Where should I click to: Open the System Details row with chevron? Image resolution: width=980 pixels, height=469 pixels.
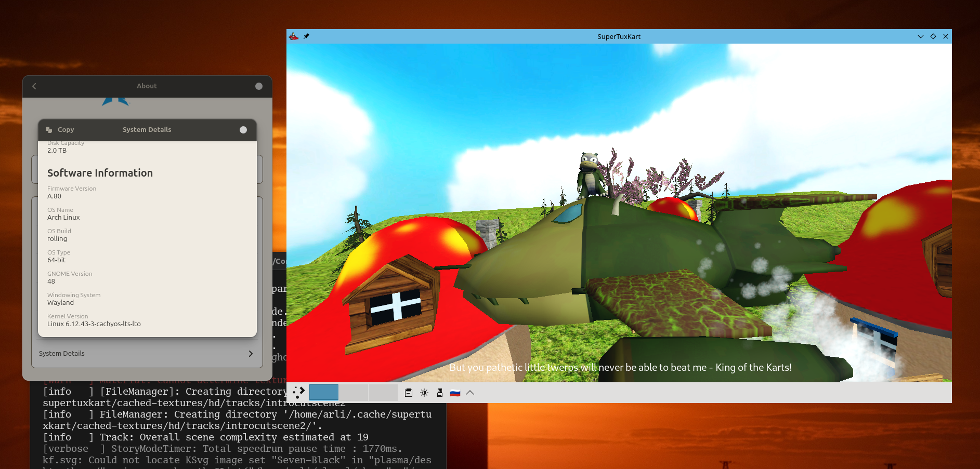coord(147,354)
